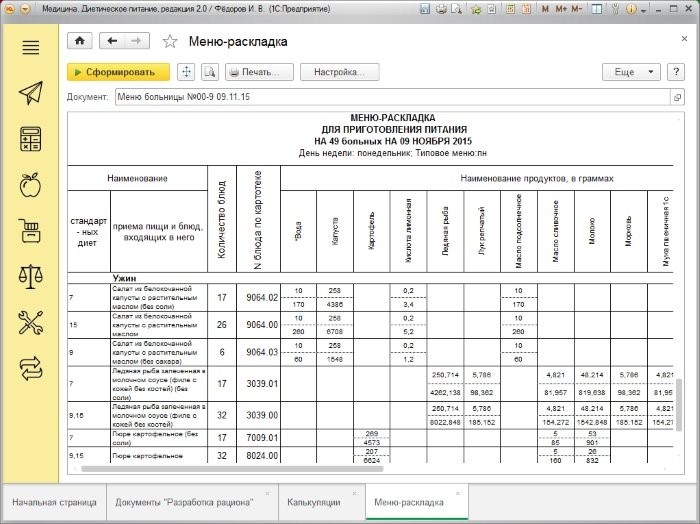The image size is (700, 524).
Task: Add Меню-раскладка to favorites with the star
Action: coord(170,42)
